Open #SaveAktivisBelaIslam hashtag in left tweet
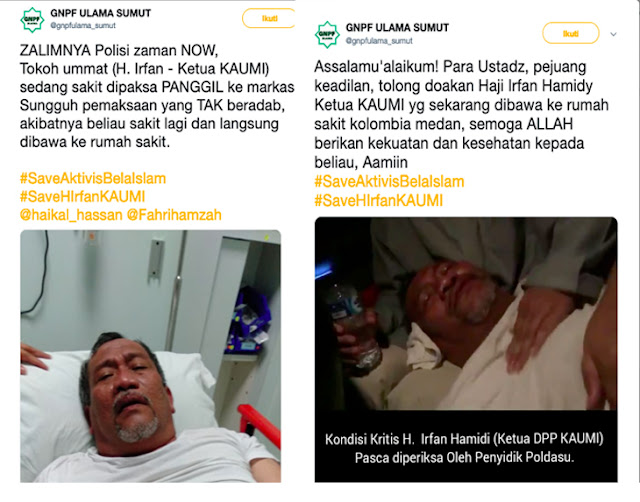The width and height of the screenshot is (640, 502). (x=93, y=178)
